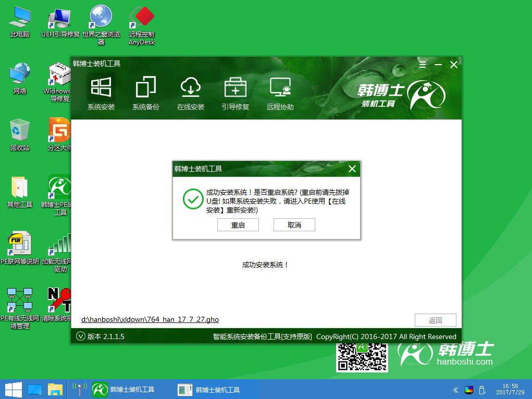The image size is (532, 399).
Task: Open 网络 desktop icon
Action: pos(20,79)
